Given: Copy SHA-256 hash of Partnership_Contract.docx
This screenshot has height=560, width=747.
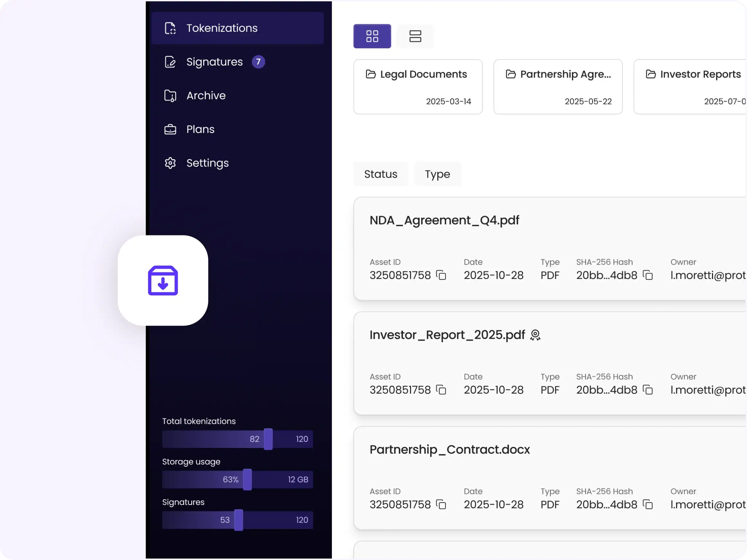Looking at the screenshot, I should pos(648,505).
